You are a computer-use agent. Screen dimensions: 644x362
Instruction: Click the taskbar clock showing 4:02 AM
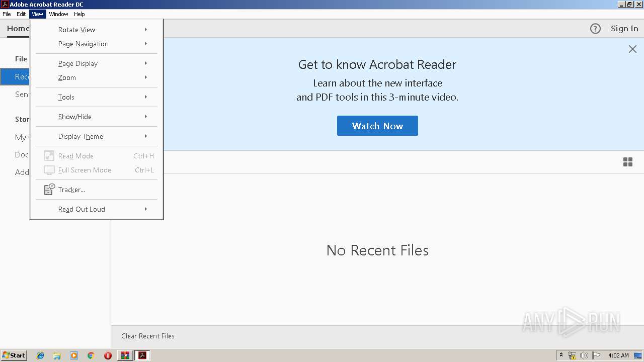(x=618, y=355)
